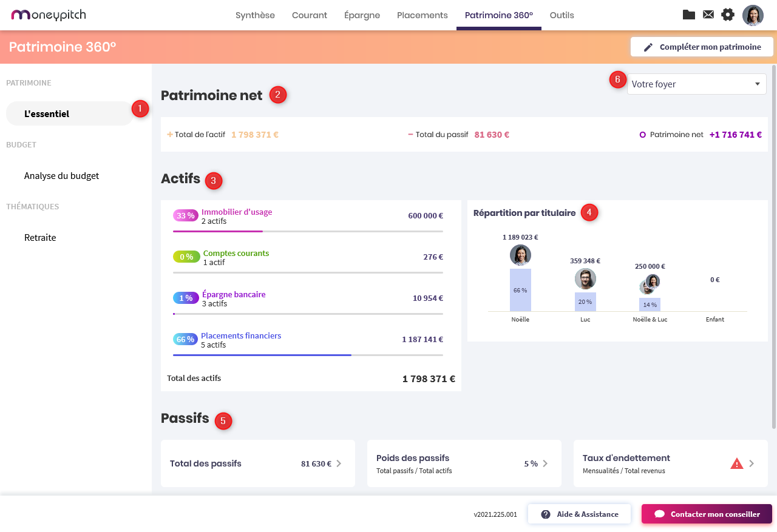Click Luc's avatar in the holder chart
The height and width of the screenshot is (532, 777).
point(585,279)
